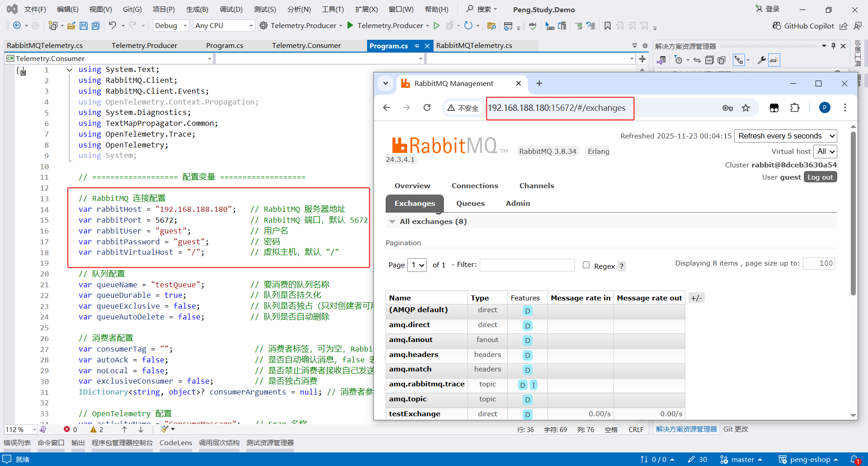The height and width of the screenshot is (466, 868).
Task: Open the browser extensions puzzle icon
Action: point(795,108)
